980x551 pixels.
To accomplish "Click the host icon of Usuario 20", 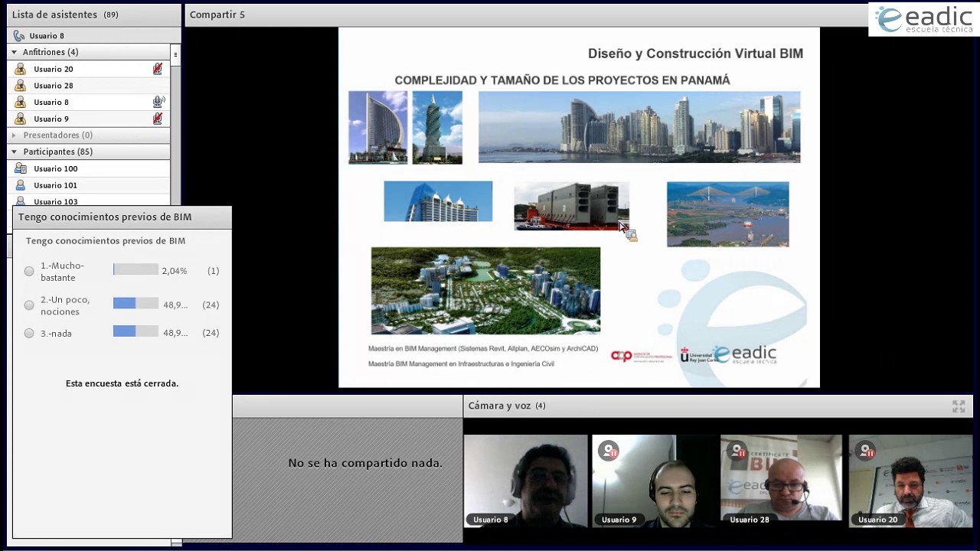I will [21, 69].
